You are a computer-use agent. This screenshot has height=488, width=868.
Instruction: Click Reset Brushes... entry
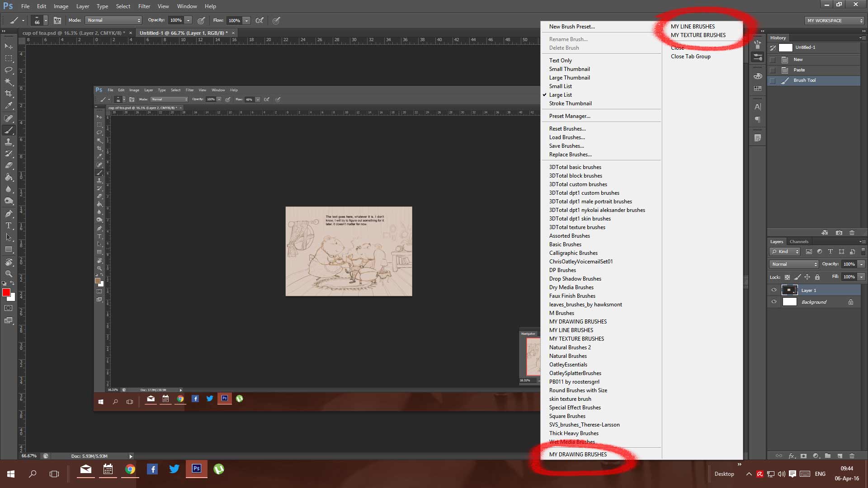(567, 129)
